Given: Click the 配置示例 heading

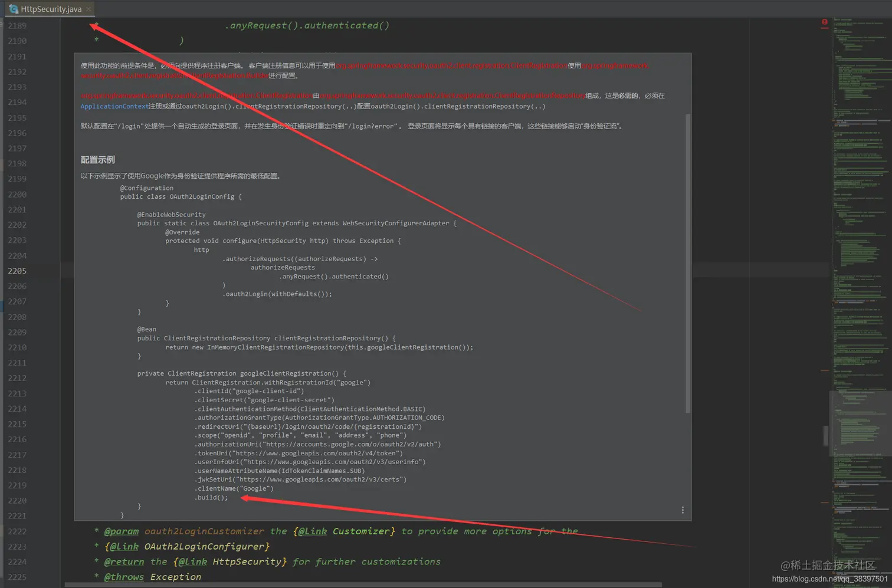Looking at the screenshot, I should pos(98,160).
